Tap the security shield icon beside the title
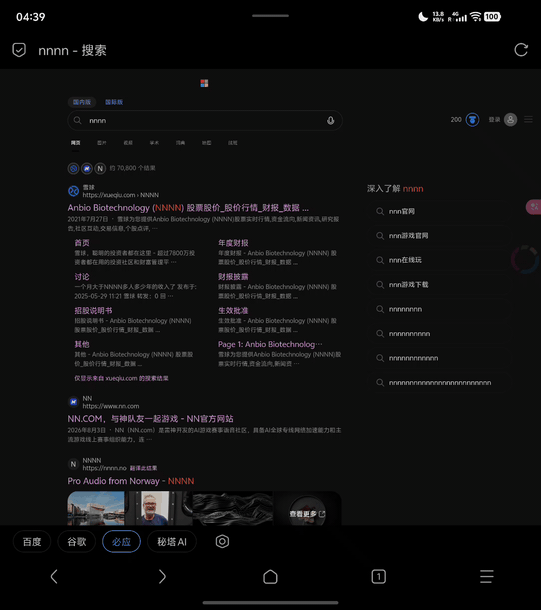The height and width of the screenshot is (610, 541). click(19, 50)
